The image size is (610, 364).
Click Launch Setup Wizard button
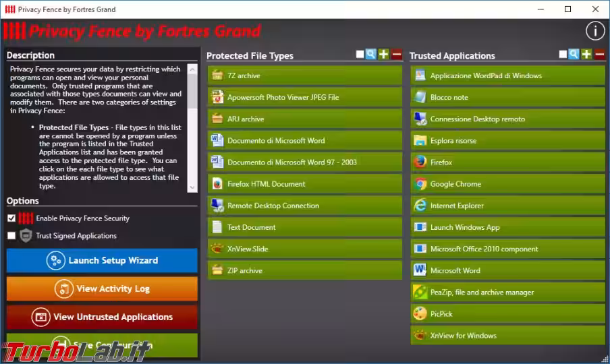tap(102, 260)
